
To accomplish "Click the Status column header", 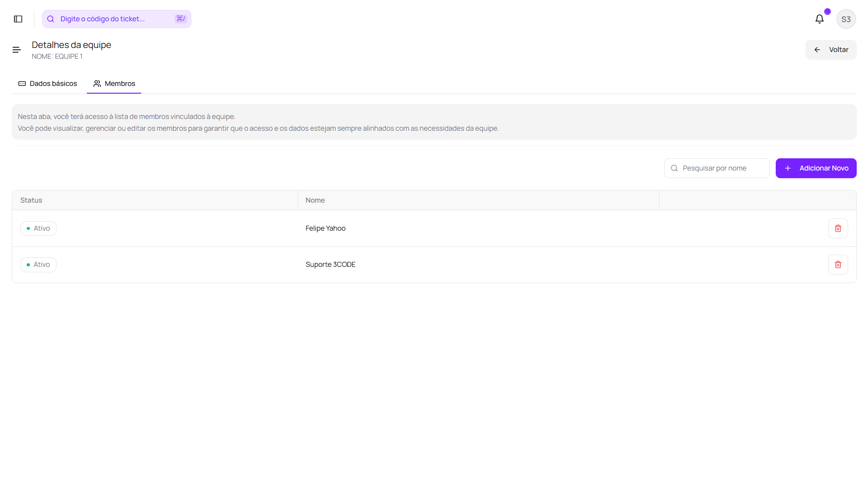I will (x=155, y=200).
